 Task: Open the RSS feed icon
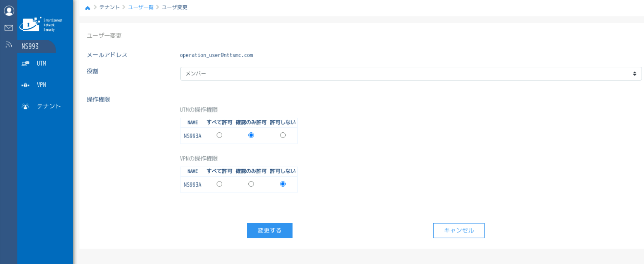tap(9, 44)
